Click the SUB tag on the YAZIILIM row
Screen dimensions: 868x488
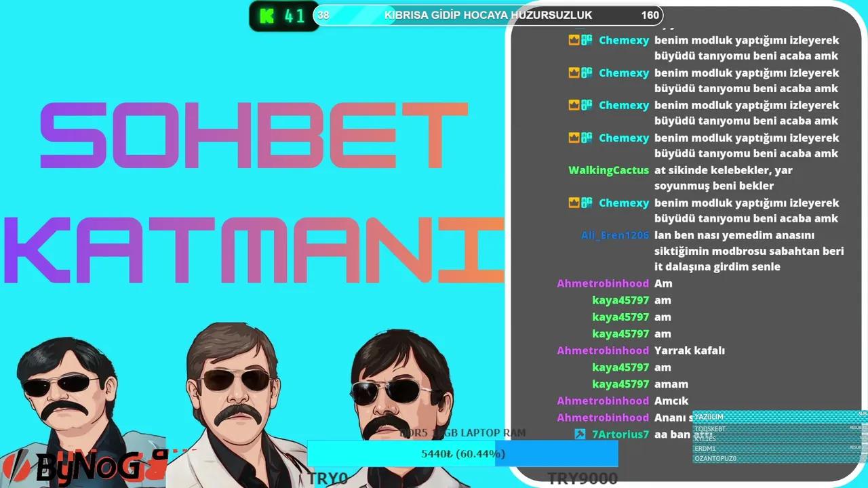point(863,413)
